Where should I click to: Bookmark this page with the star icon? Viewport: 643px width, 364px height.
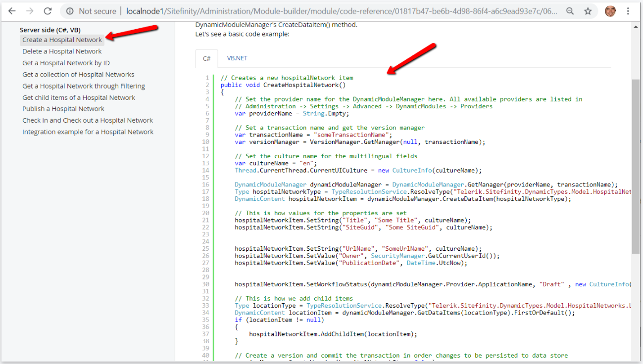point(588,11)
